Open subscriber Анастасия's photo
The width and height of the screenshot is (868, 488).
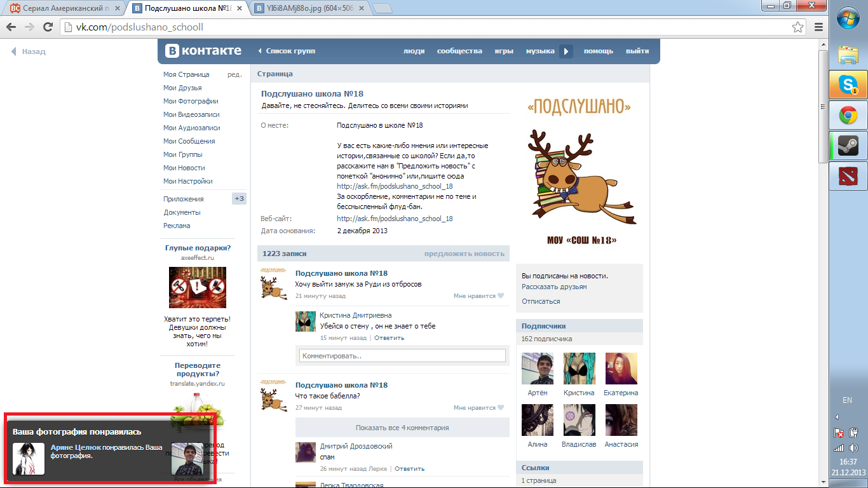621,420
